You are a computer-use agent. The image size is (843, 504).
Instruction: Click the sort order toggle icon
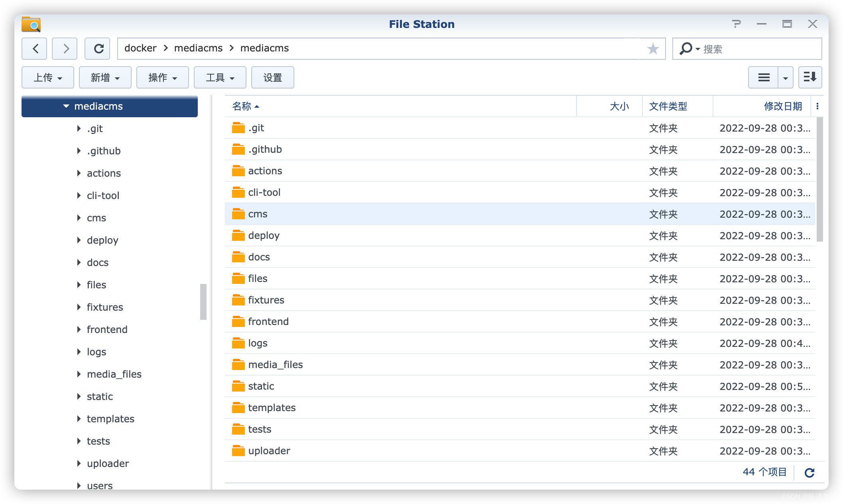811,77
